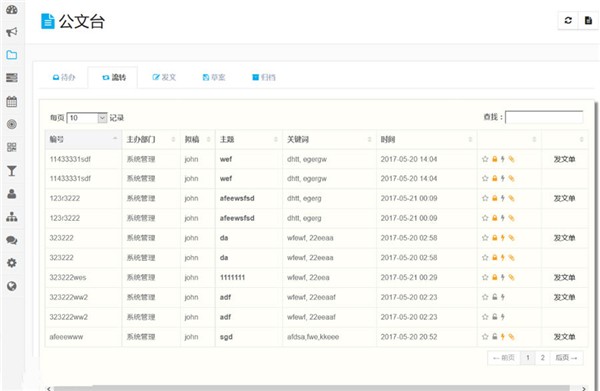Viewport: 600px width, 391px height.
Task: Toggle star in 323222ww2 row having 发文单 link
Action: coord(485,297)
